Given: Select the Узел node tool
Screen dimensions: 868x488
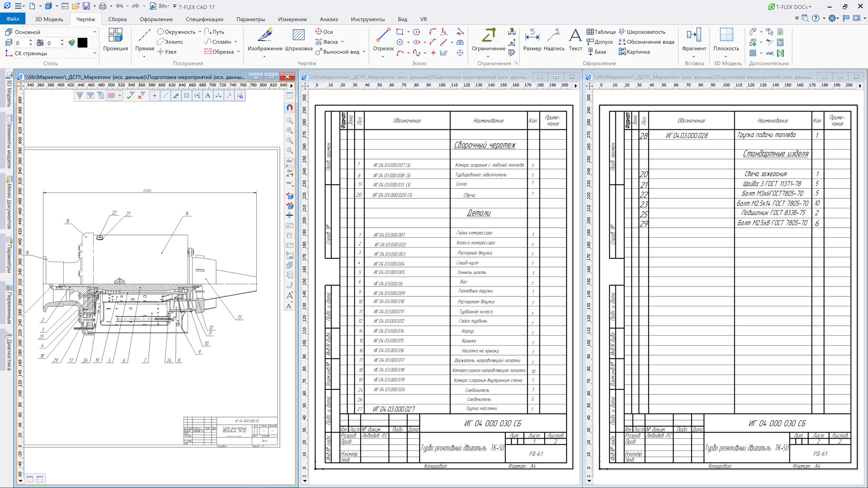Looking at the screenshot, I should point(167,52).
